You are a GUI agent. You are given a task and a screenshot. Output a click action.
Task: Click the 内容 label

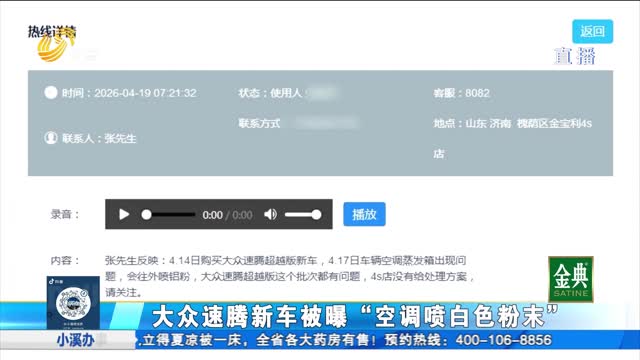(64, 260)
